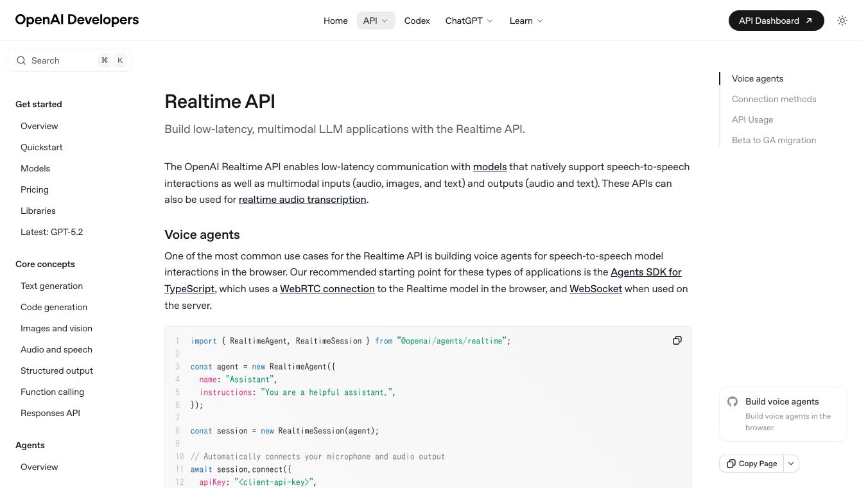
Task: Expand the ChatGPT menu in the top bar
Action: pyautogui.click(x=469, y=21)
